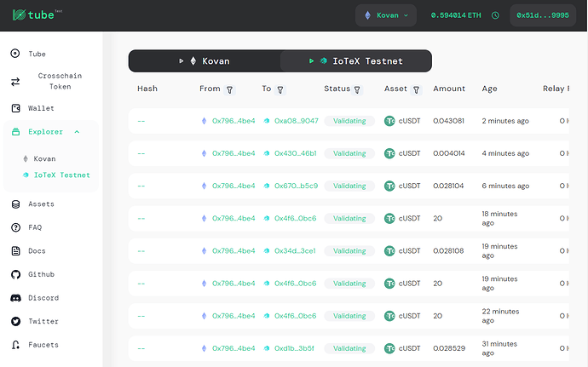Click the 22 minutes ago age cell
This screenshot has width=588, height=367.
pos(500,316)
